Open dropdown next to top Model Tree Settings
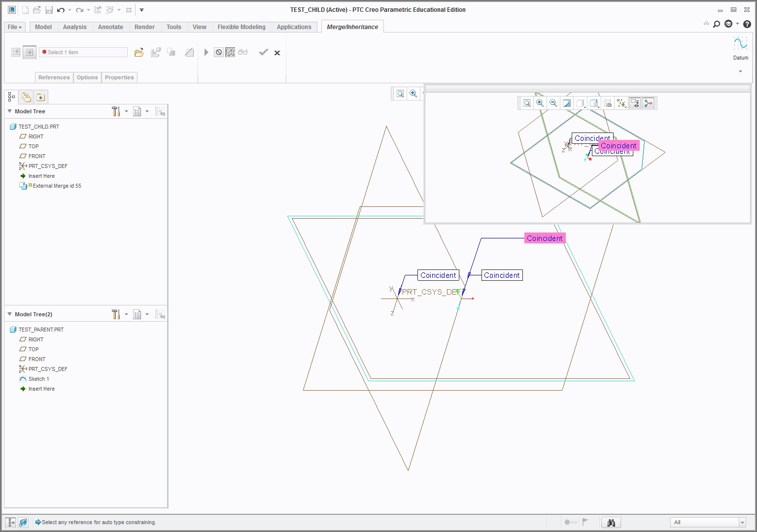 [126, 111]
